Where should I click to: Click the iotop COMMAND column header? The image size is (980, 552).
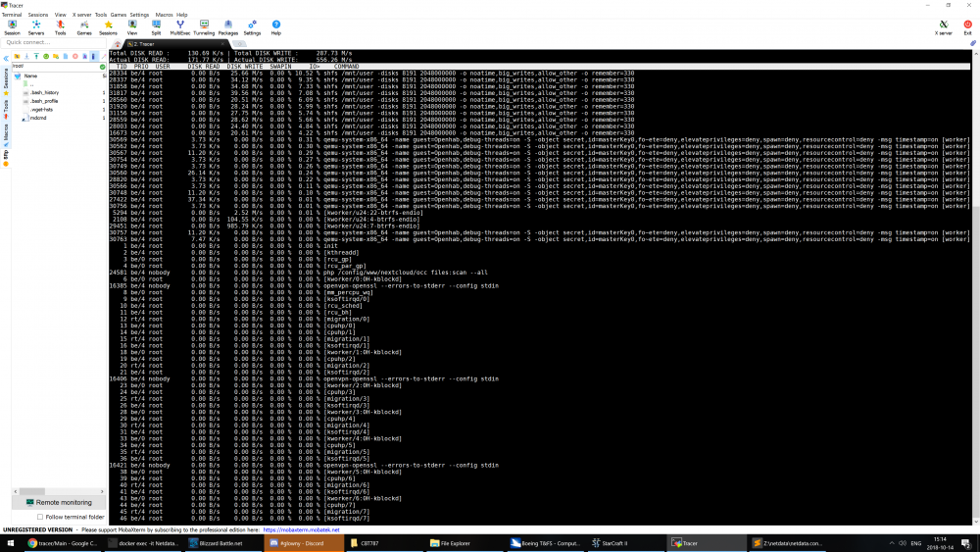pyautogui.click(x=346, y=67)
